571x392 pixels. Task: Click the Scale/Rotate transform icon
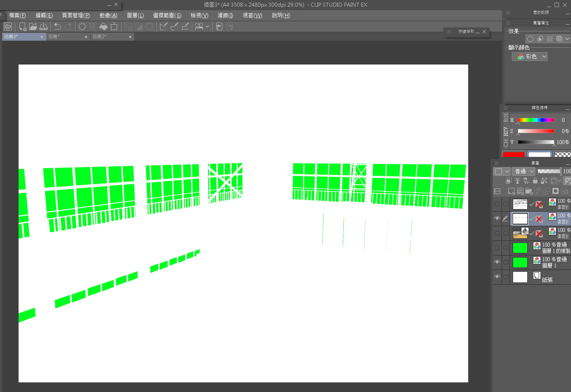[114, 27]
